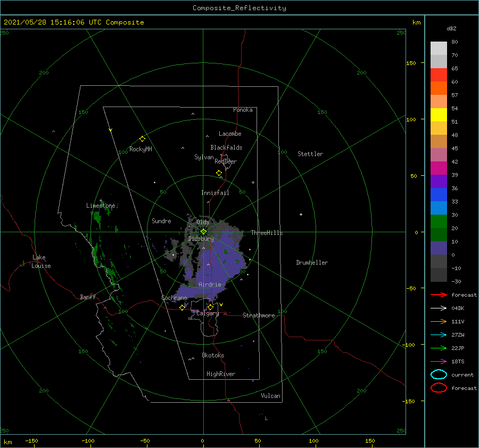
Task: Click the yellow diamond marker near RedDeer
Action: [219, 173]
